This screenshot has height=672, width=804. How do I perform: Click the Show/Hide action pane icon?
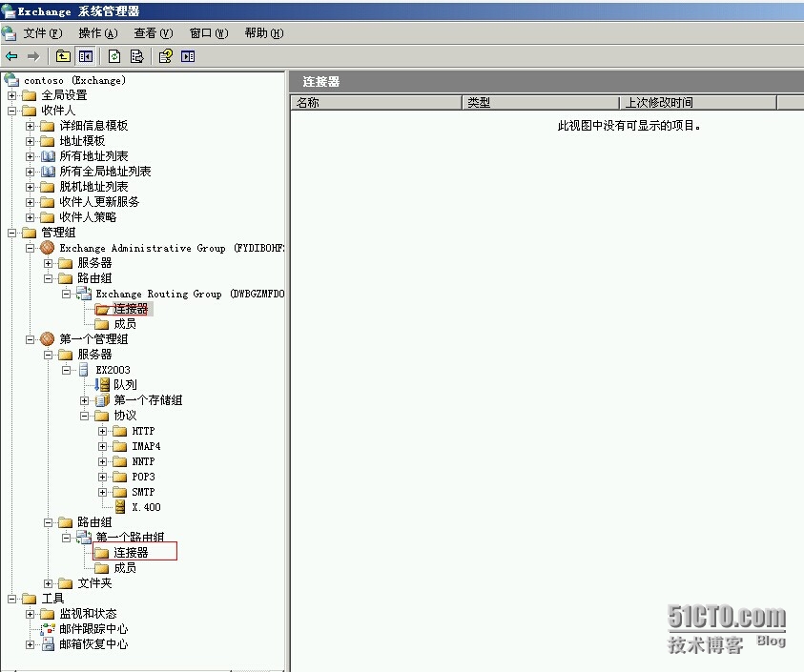[x=188, y=56]
